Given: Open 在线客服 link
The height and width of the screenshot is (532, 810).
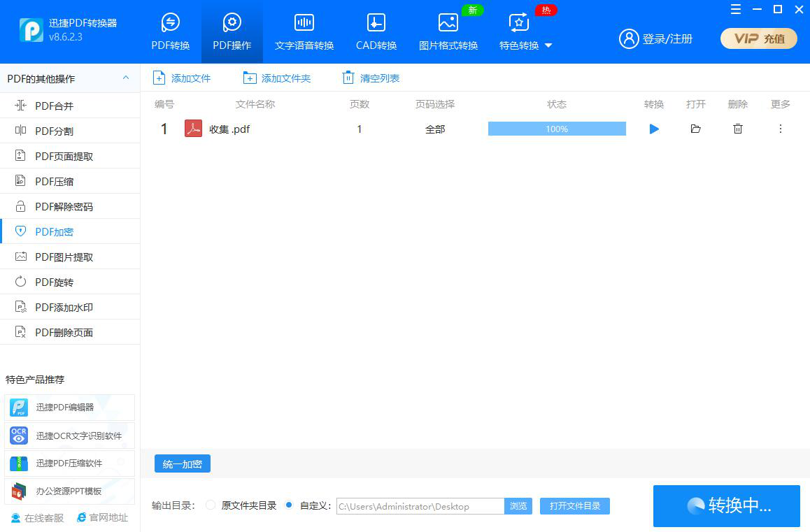Looking at the screenshot, I should click(37, 517).
